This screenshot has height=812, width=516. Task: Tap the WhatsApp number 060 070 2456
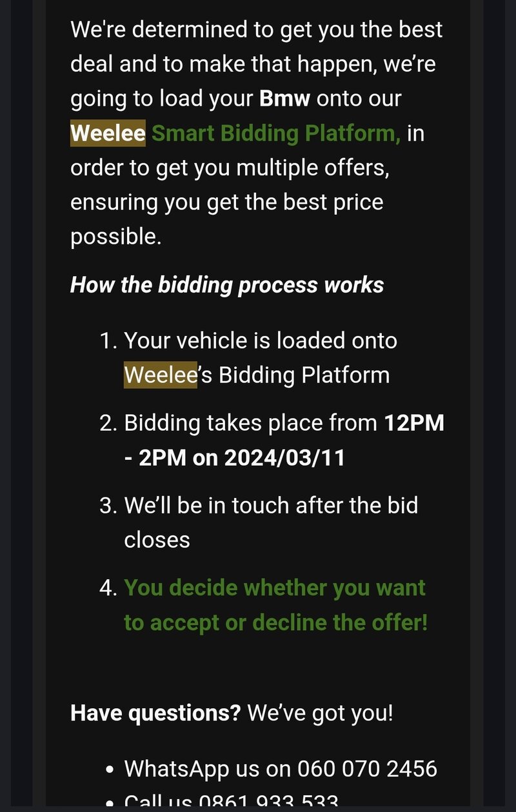point(367,768)
